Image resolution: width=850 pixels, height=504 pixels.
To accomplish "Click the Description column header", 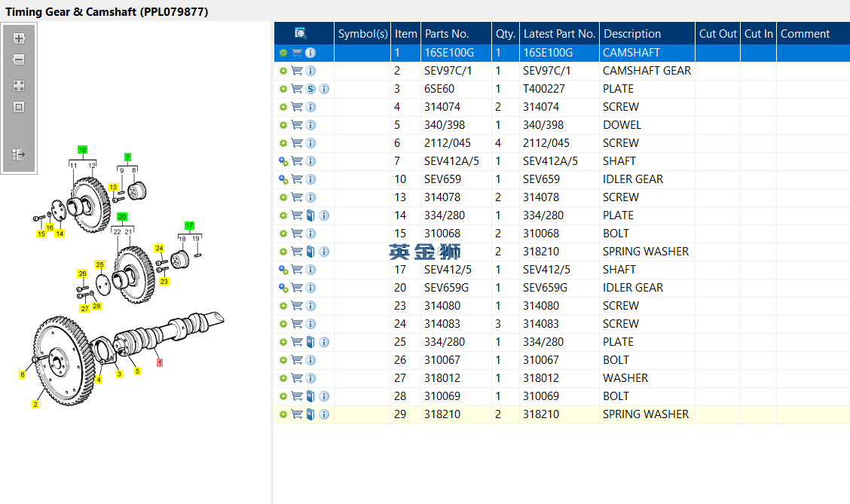I will pos(632,33).
